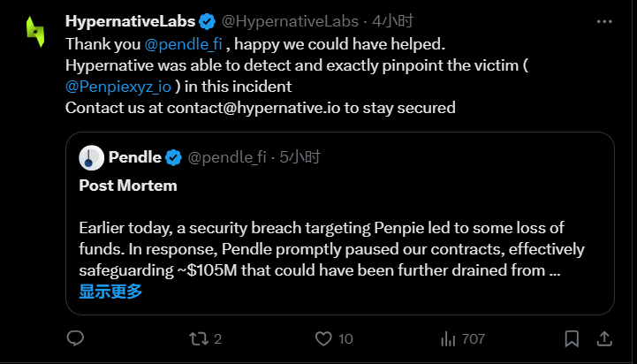The width and height of the screenshot is (637, 364).
Task: Click the verified badge next to Pendle
Action: pyautogui.click(x=174, y=158)
